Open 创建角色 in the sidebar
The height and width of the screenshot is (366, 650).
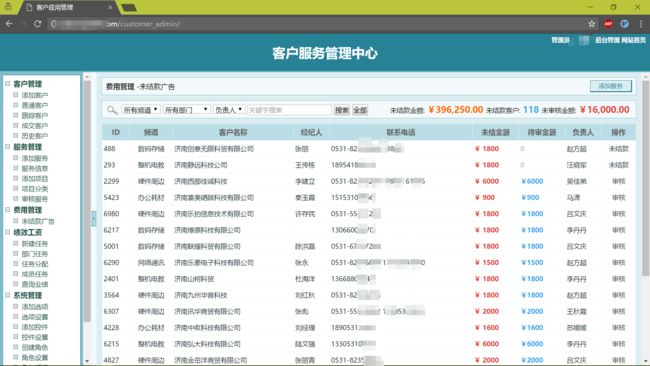click(x=35, y=347)
